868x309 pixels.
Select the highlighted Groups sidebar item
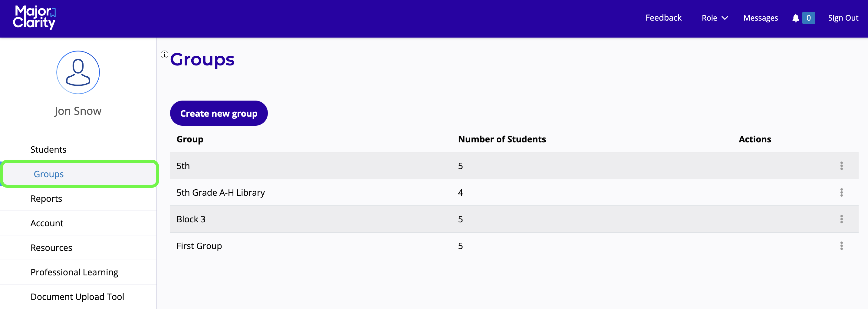click(x=48, y=174)
